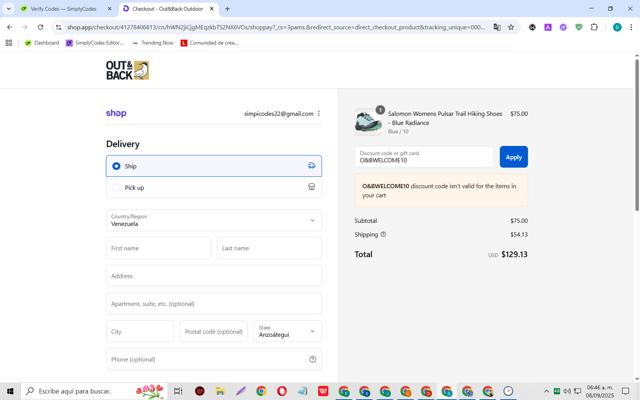Viewport: 640px width, 400px height.
Task: Open account options menu beside email
Action: click(x=319, y=113)
